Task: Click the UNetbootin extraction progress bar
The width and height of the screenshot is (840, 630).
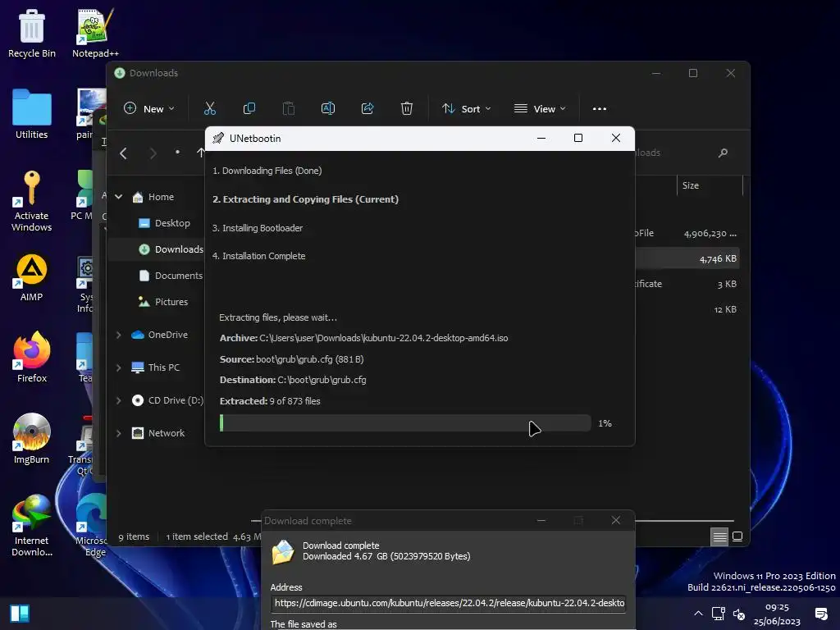Action: (x=405, y=423)
